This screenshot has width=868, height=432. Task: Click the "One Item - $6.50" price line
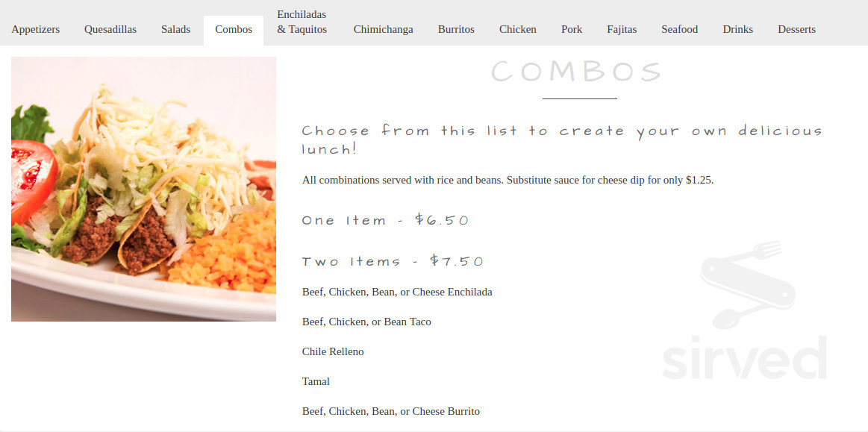(385, 220)
